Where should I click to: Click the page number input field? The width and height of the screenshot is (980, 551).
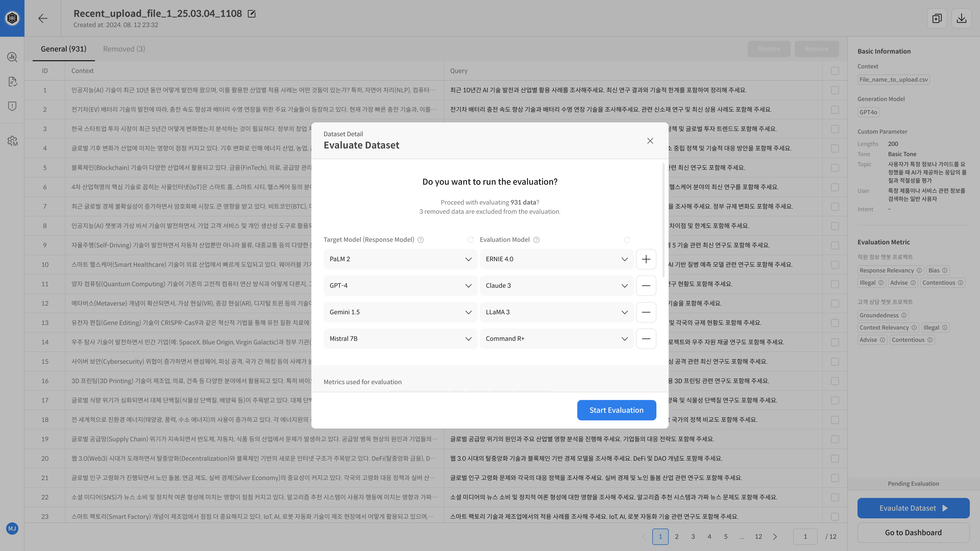[805, 536]
